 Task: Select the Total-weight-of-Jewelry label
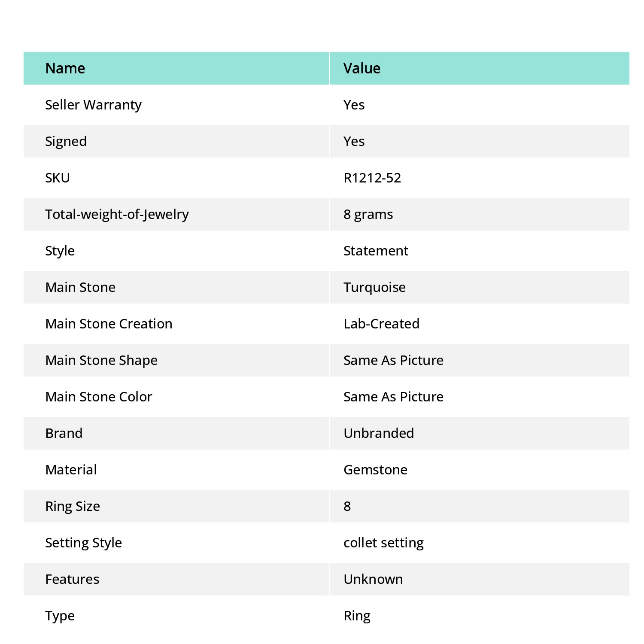117,214
